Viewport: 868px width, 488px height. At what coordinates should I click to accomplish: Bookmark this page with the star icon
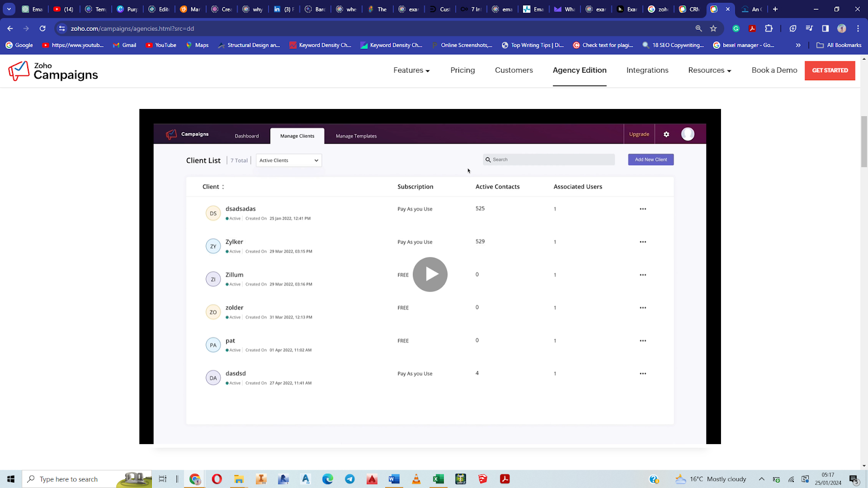point(713,28)
